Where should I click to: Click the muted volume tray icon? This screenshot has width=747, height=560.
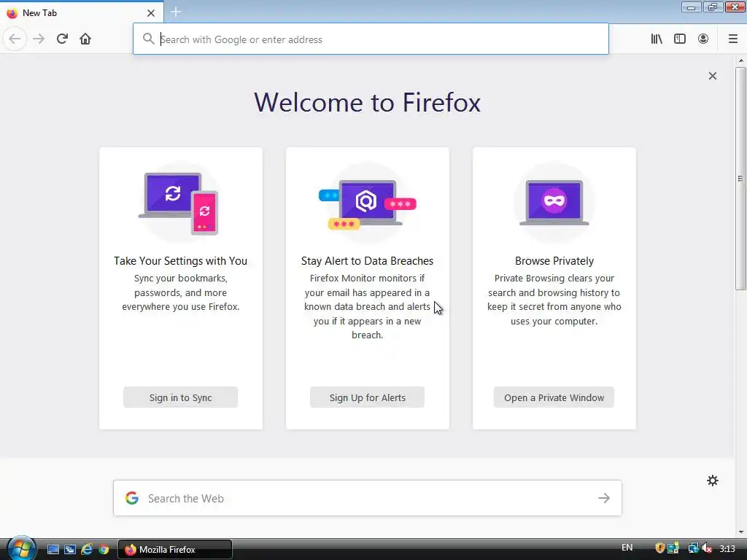point(706,548)
